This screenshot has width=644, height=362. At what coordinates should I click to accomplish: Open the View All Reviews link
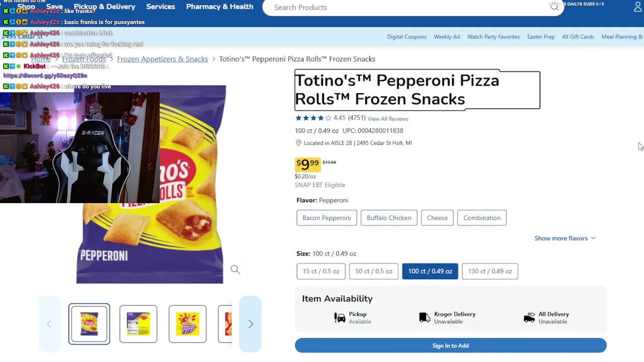(387, 119)
